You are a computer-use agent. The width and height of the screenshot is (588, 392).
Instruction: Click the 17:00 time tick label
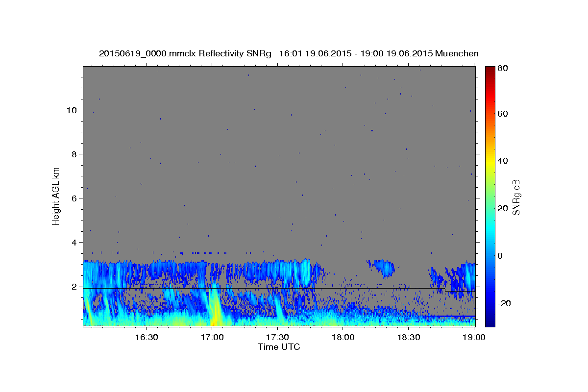(212, 337)
